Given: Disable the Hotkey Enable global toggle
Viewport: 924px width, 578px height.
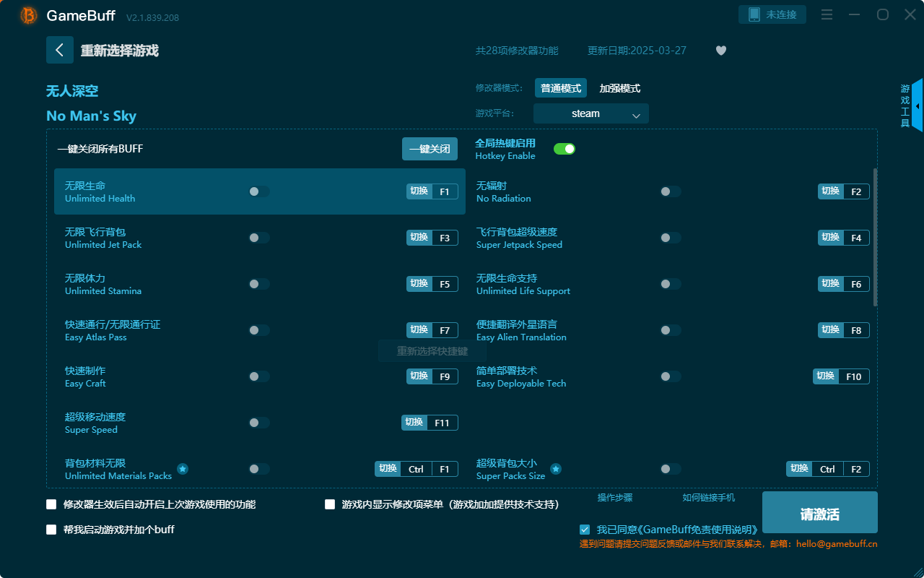Looking at the screenshot, I should 565,148.
